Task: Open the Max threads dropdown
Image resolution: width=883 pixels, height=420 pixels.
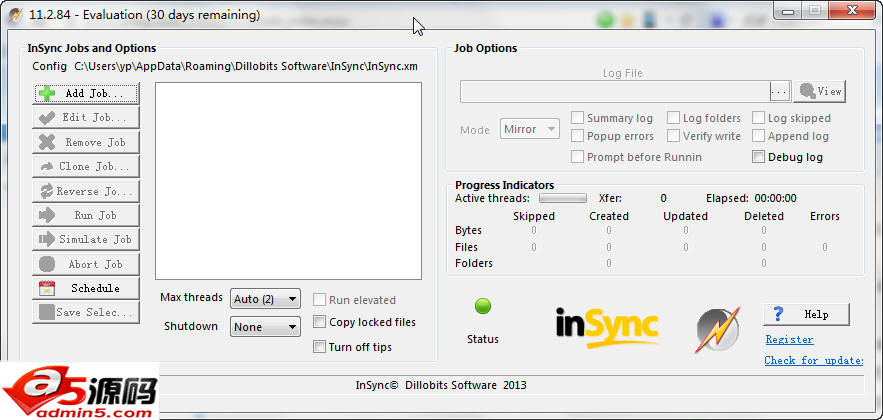Action: pos(265,299)
